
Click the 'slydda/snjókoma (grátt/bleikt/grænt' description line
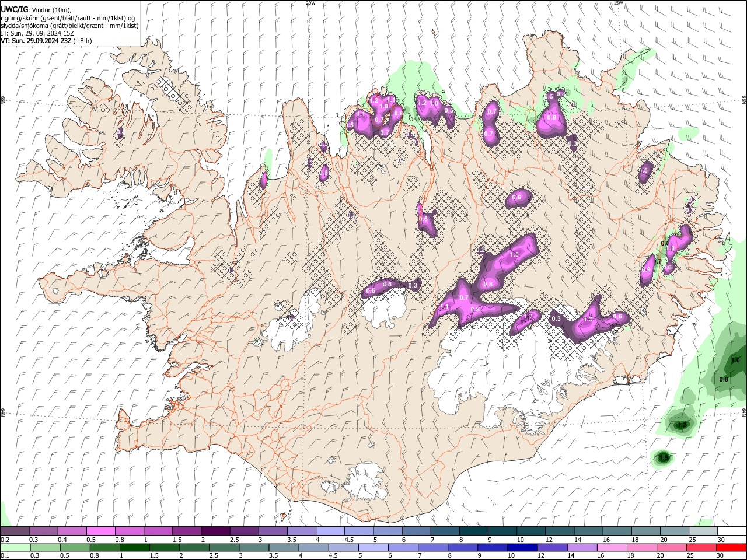click(x=69, y=26)
